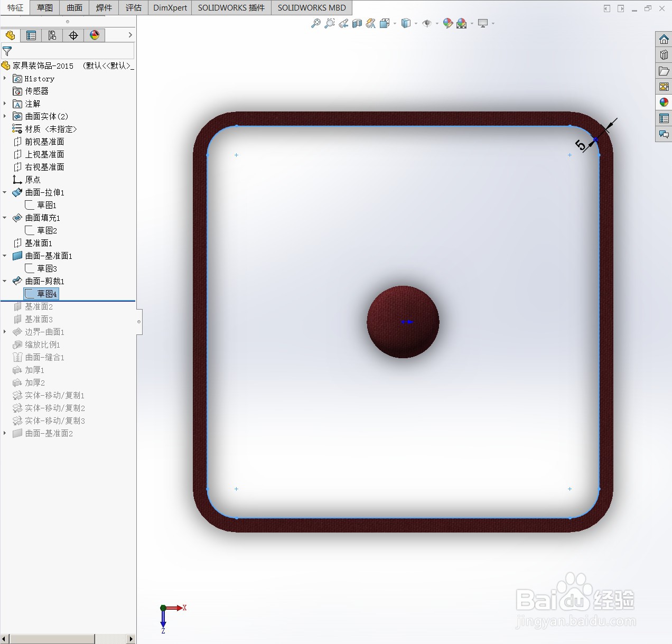Expand the 曲面-基准面2 feature
The image size is (672, 644).
pos(5,433)
